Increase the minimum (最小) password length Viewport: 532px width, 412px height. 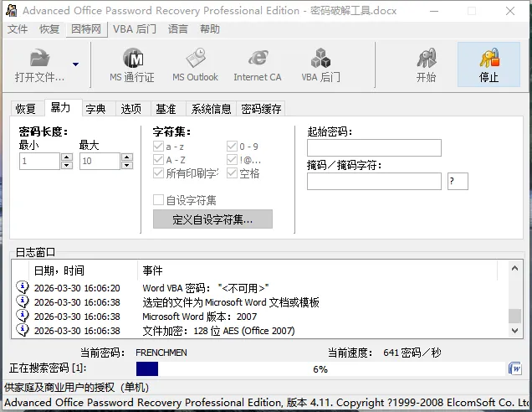tap(67, 157)
